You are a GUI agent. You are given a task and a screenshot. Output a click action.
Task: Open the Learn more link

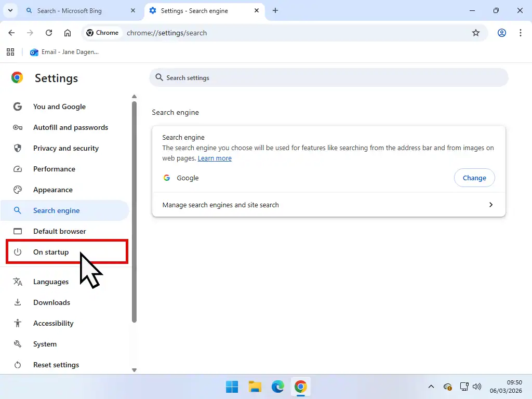coord(215,158)
